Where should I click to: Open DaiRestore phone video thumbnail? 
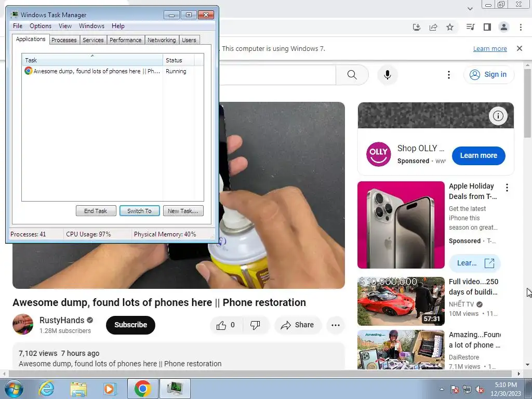pos(401,350)
